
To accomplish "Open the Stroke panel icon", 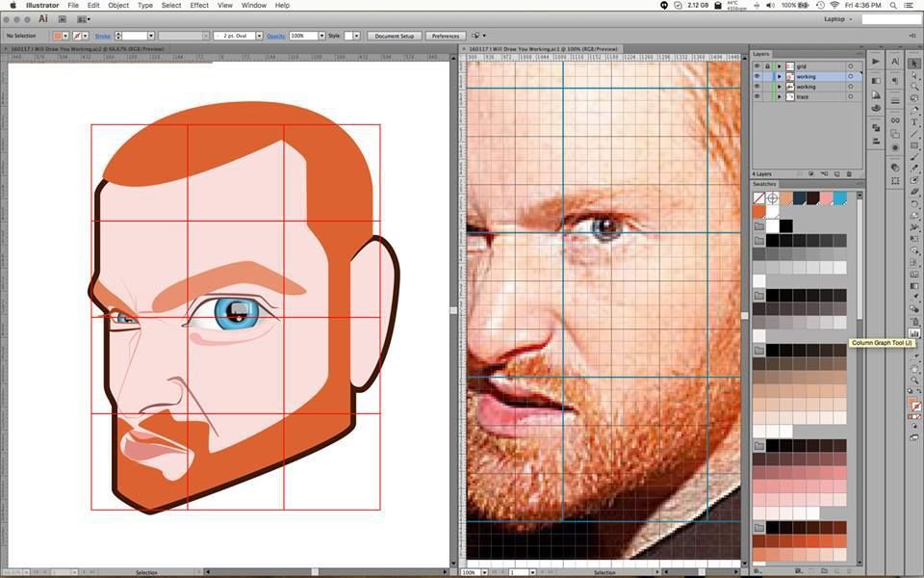I will click(x=894, y=101).
